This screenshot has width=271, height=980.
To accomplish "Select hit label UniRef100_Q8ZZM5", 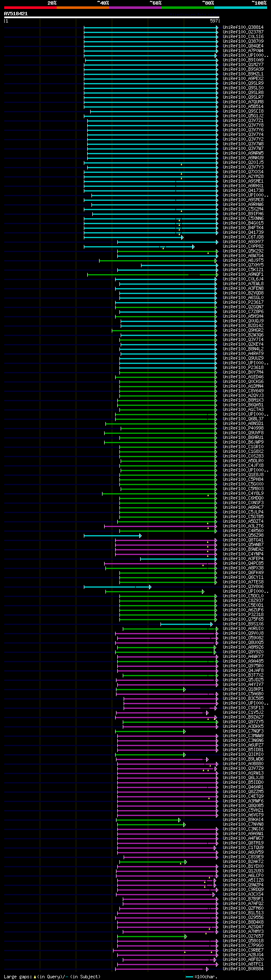I will tap(243, 792).
